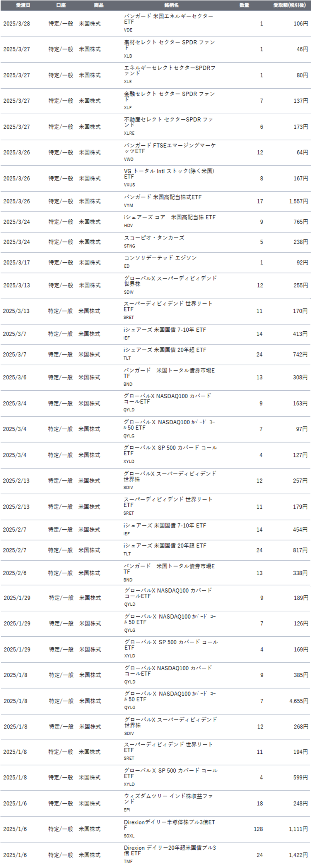311x868 pixels.
Task: Click the 商品 column header
Action: [x=98, y=5]
